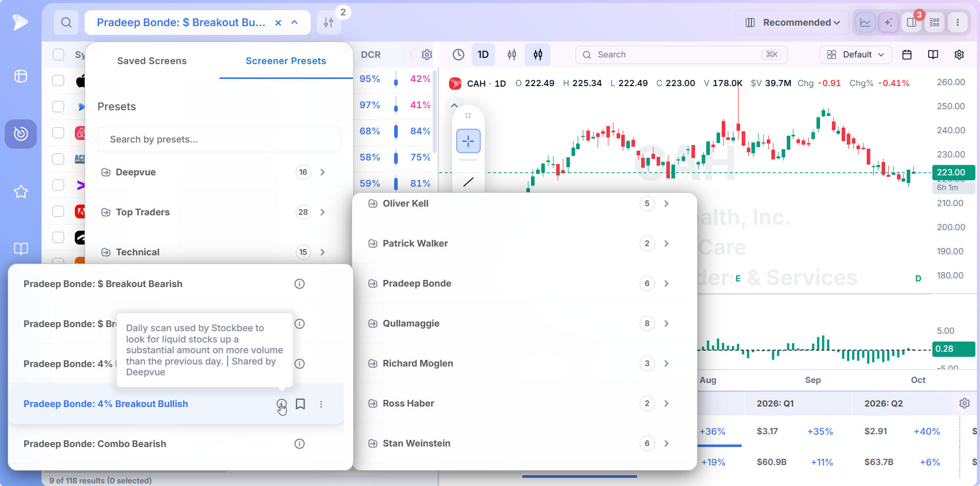Expand the Qullamaggie presets

(666, 323)
